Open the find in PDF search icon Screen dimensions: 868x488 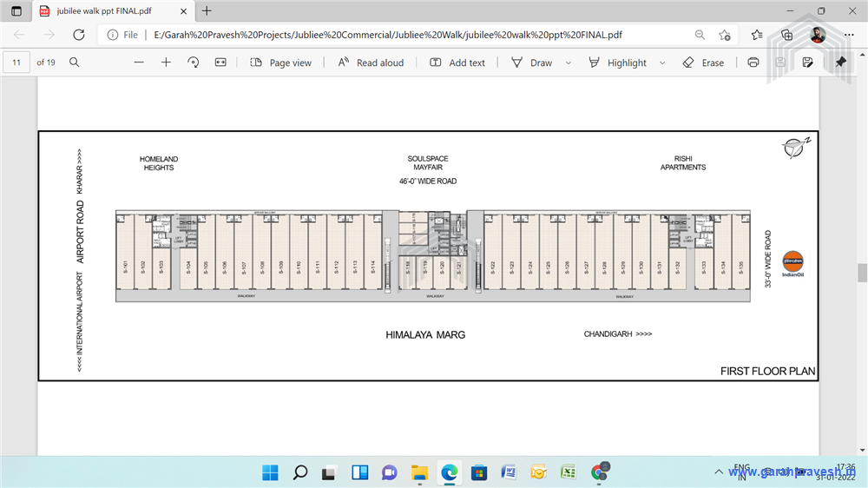[x=75, y=63]
